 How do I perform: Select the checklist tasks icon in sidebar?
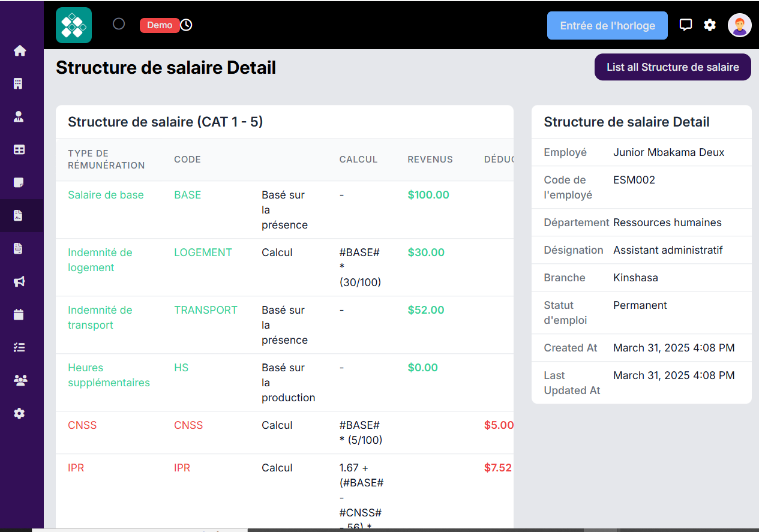click(x=20, y=347)
